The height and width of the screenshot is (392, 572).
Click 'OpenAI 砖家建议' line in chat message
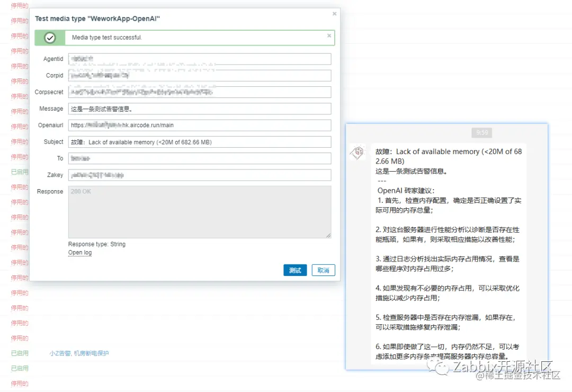pyautogui.click(x=406, y=191)
